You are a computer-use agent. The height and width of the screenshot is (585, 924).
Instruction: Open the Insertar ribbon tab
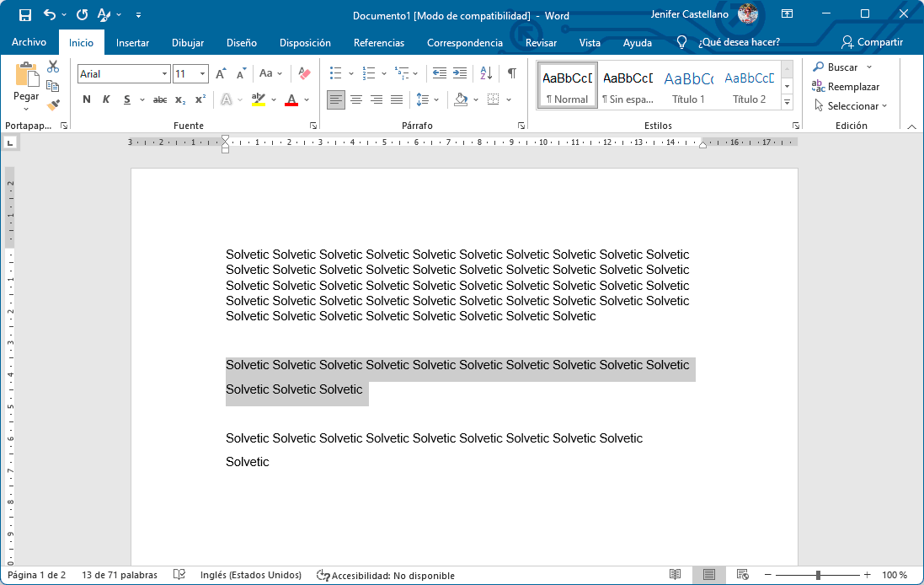point(132,42)
